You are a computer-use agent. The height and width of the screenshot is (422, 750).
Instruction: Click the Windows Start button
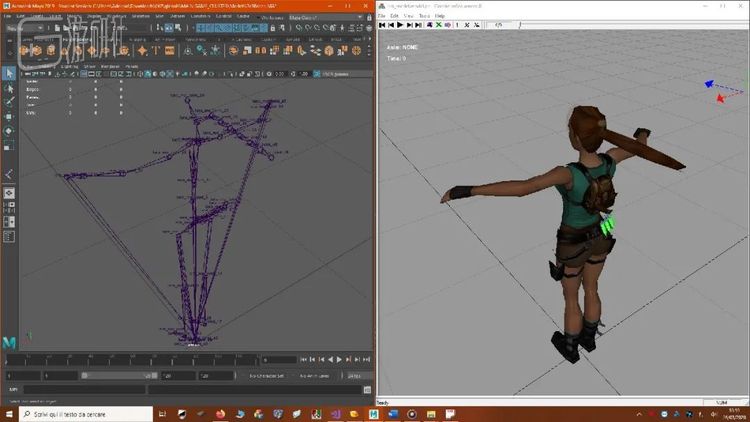pyautogui.click(x=9, y=413)
